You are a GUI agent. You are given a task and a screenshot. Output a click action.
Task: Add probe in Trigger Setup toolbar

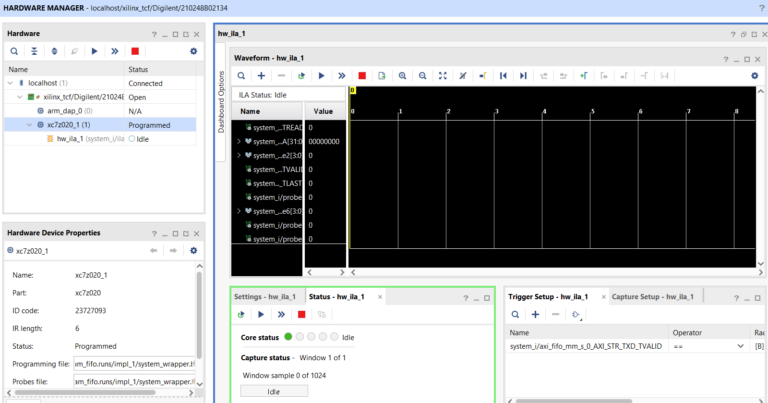coord(535,314)
